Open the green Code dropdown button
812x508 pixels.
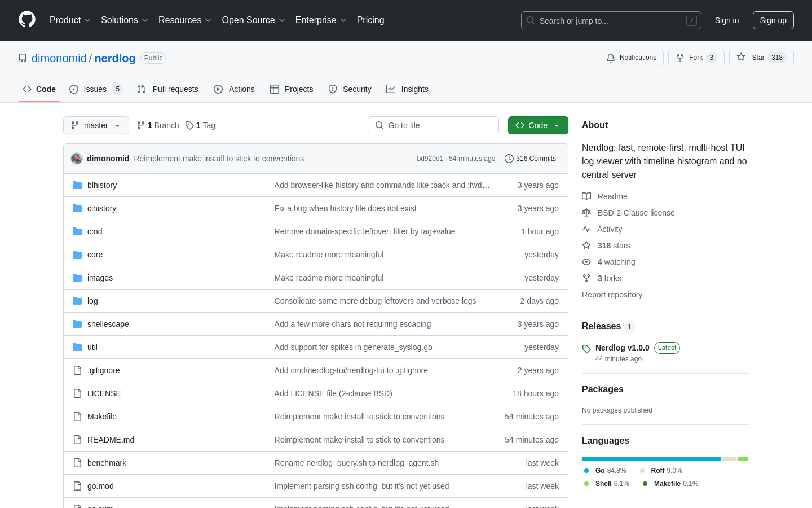pyautogui.click(x=538, y=125)
